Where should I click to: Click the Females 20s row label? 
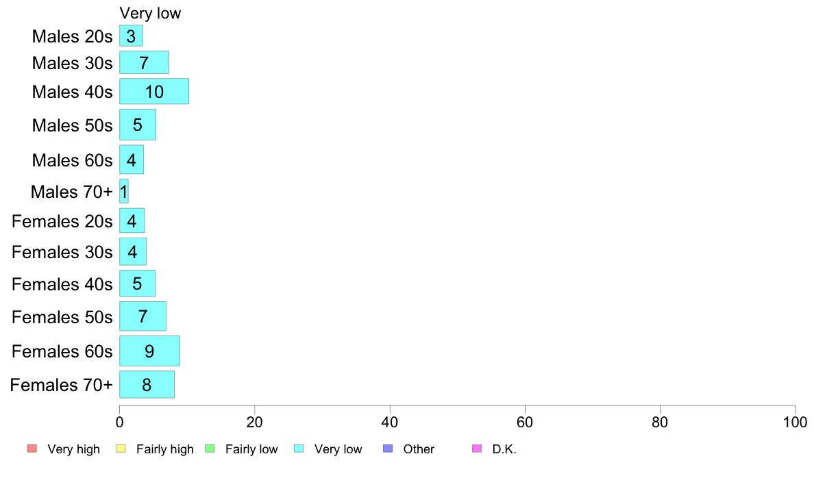click(62, 221)
